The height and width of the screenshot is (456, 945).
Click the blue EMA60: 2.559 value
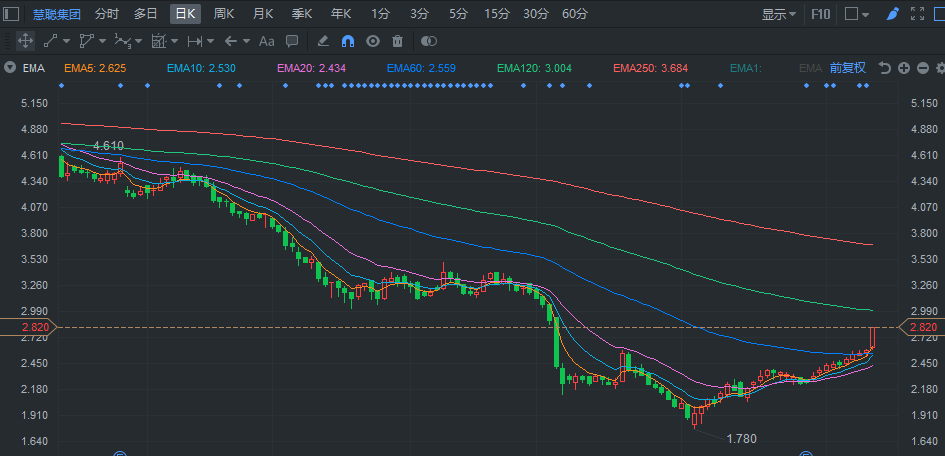(421, 68)
